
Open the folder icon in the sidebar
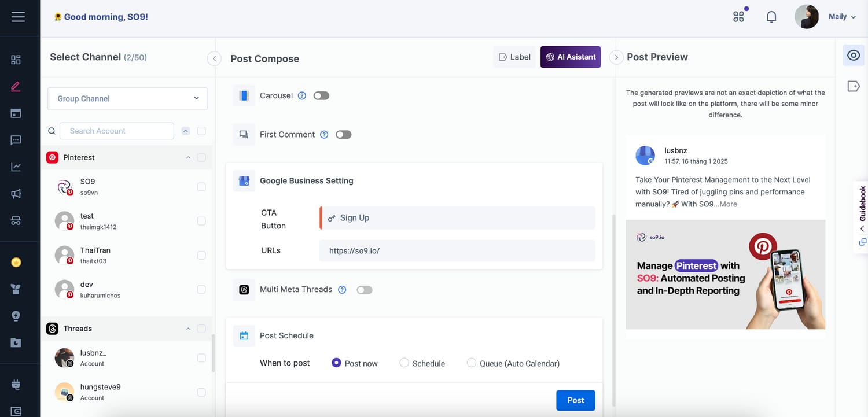click(x=16, y=342)
